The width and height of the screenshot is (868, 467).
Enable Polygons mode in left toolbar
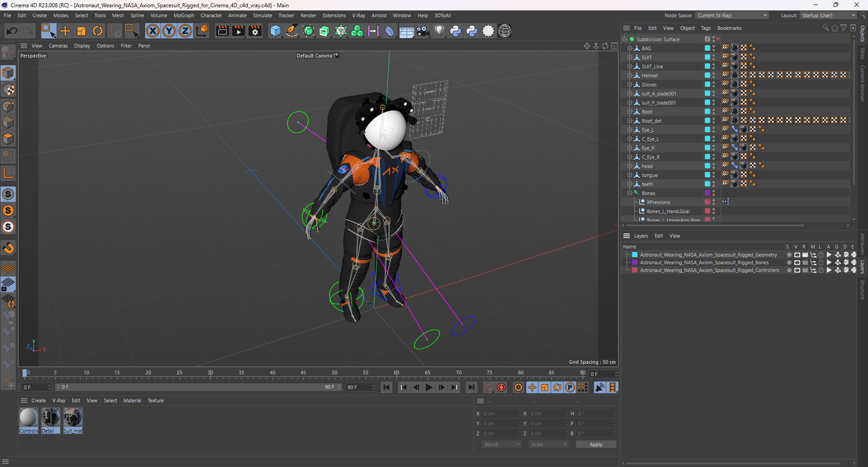(x=8, y=139)
